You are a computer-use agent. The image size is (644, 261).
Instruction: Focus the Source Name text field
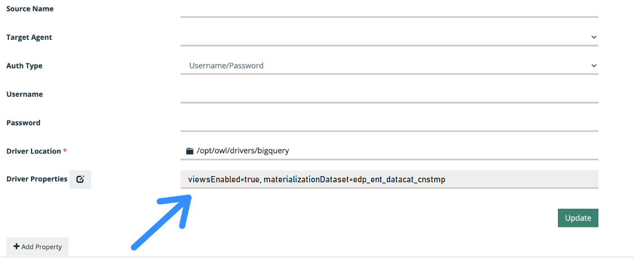(388, 9)
